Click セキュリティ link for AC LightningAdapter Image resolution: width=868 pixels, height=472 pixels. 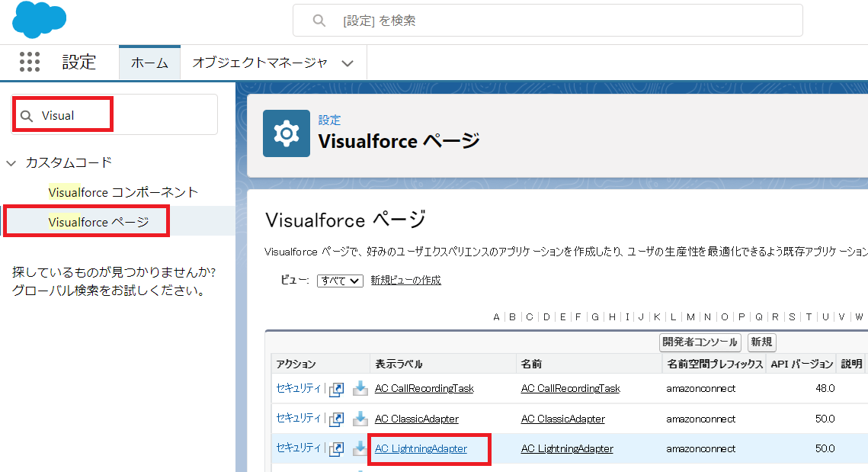(299, 448)
